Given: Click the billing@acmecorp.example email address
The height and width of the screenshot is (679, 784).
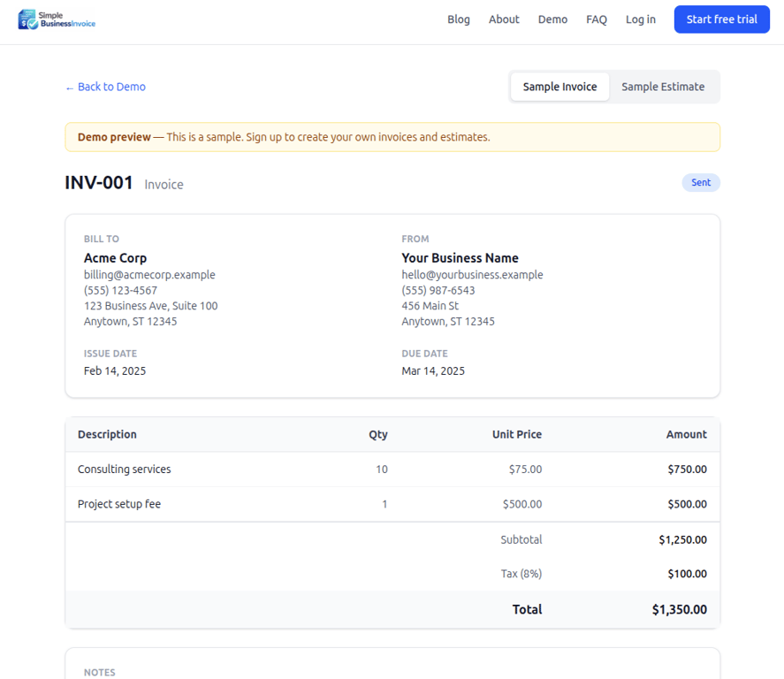Looking at the screenshot, I should click(149, 274).
